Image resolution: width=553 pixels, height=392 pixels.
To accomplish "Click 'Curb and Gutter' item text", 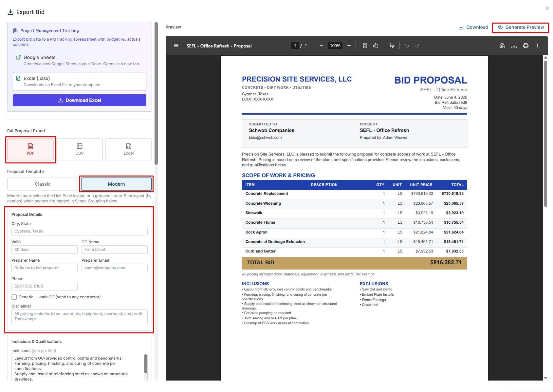I will (x=261, y=251).
